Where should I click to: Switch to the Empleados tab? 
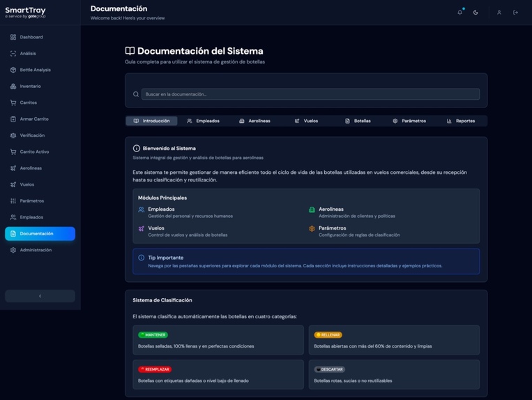click(x=203, y=121)
